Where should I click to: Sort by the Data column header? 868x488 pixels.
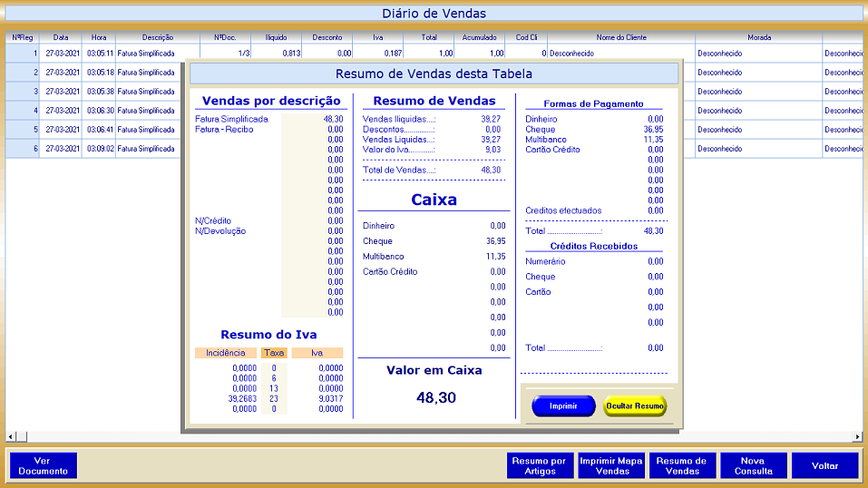(61, 38)
